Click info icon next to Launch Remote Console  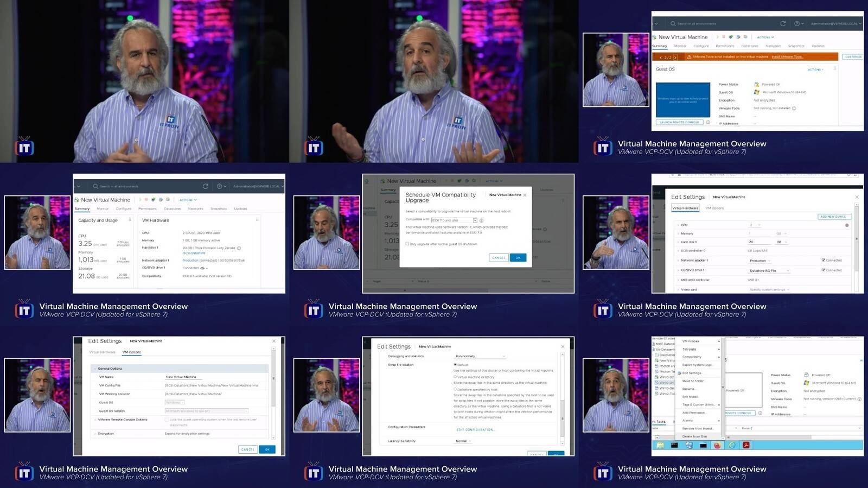click(708, 122)
